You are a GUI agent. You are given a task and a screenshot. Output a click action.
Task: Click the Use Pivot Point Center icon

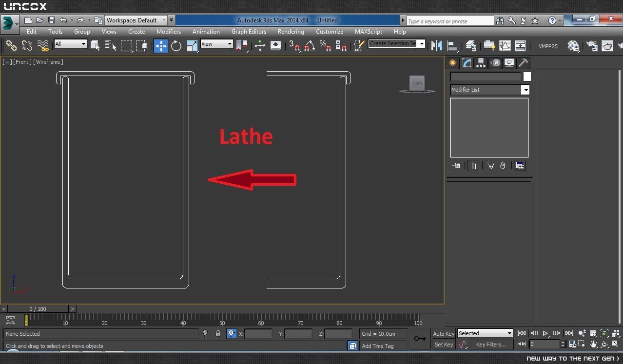pos(242,46)
